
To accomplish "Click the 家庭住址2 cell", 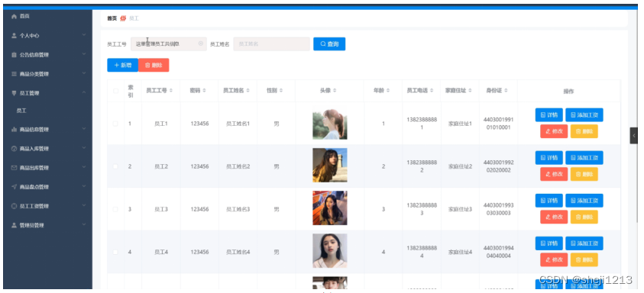I will (460, 166).
